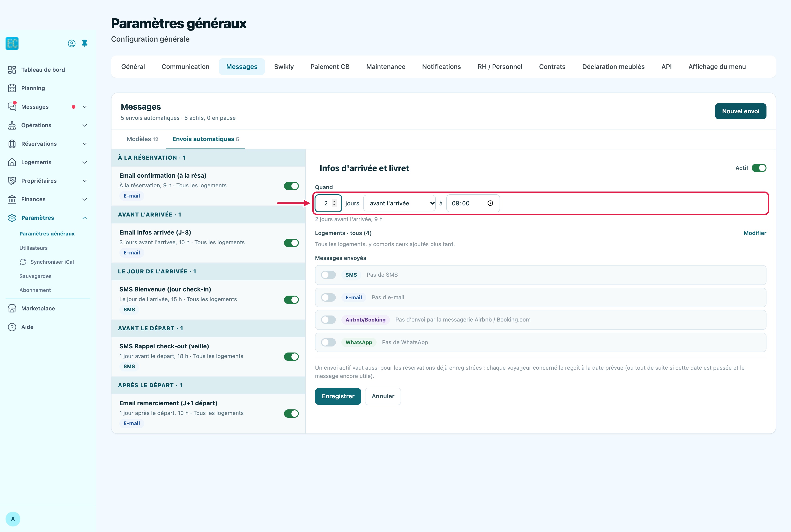Select the SMS Bienvenue (jour check-in) row
Image resolution: width=791 pixels, height=532 pixels.
[x=208, y=300]
